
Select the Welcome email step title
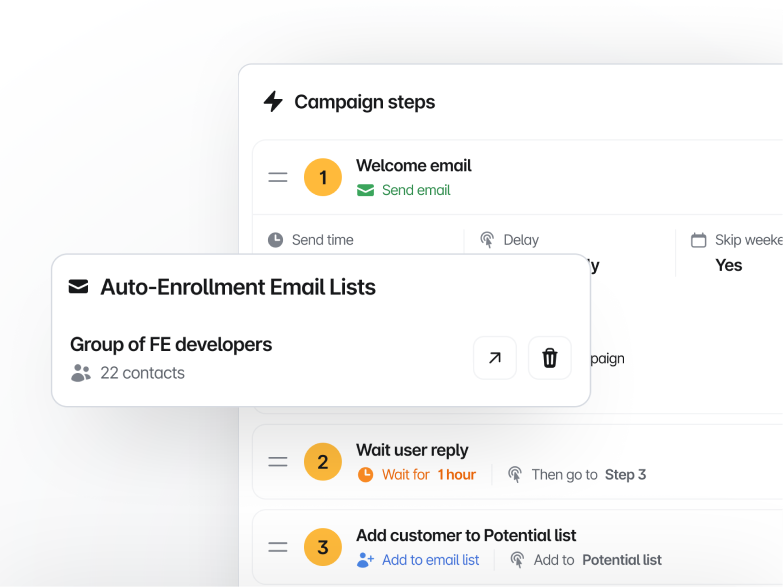pyautogui.click(x=413, y=166)
